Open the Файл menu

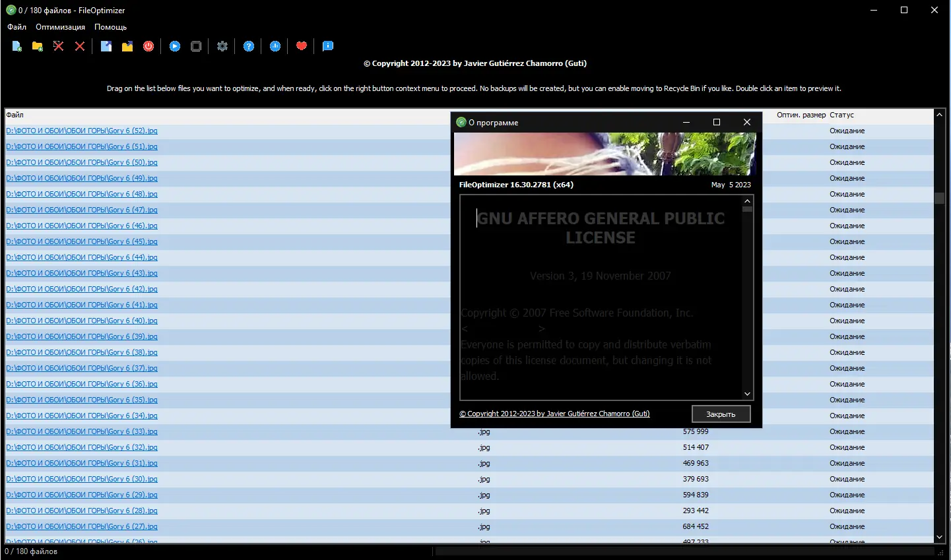(17, 27)
